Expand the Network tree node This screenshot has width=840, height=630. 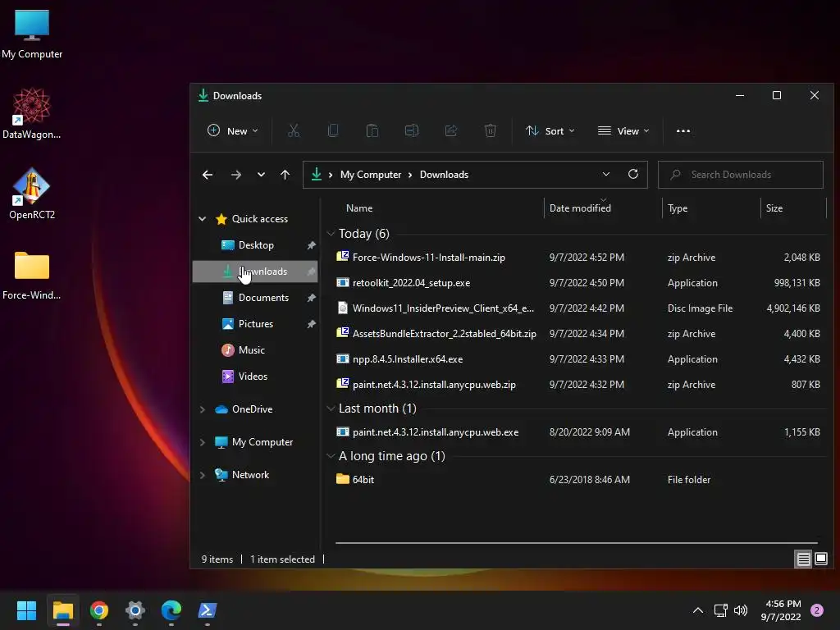[203, 475]
